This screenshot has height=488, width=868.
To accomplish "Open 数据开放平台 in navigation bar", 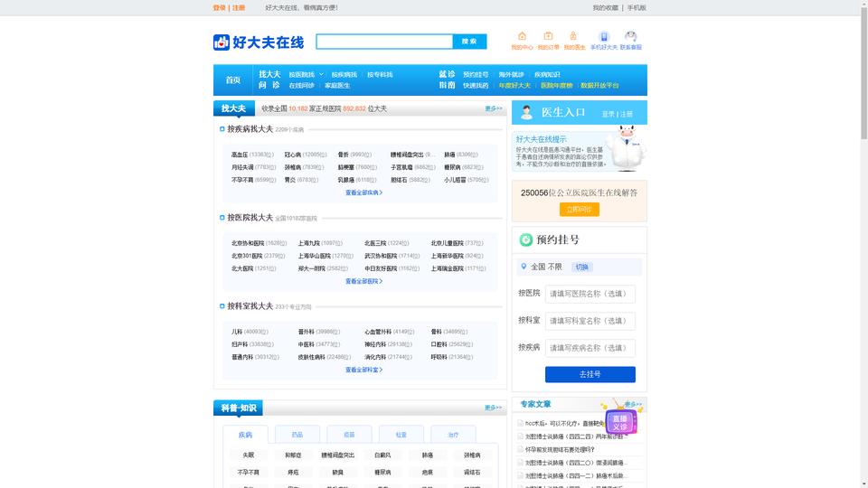I will pyautogui.click(x=599, y=85).
